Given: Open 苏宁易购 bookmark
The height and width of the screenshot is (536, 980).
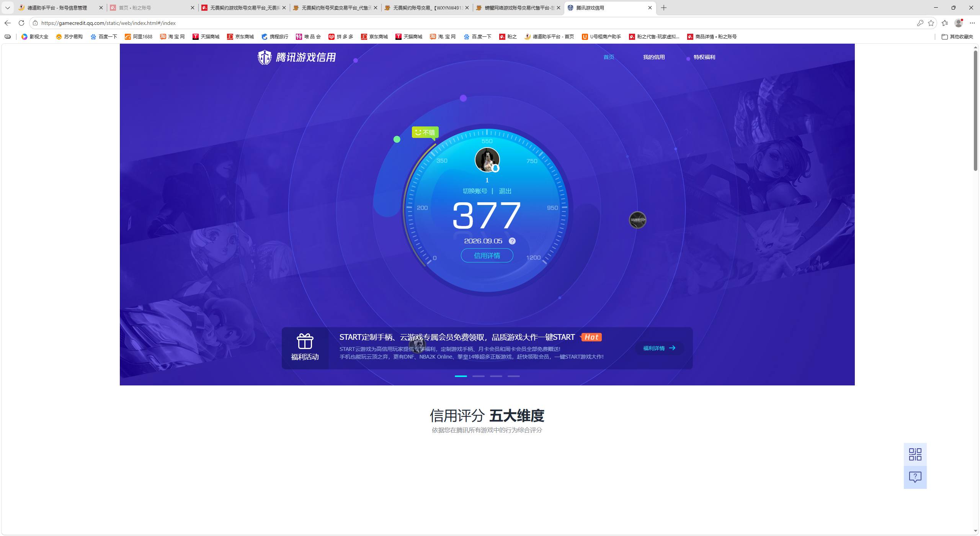Looking at the screenshot, I should (69, 37).
